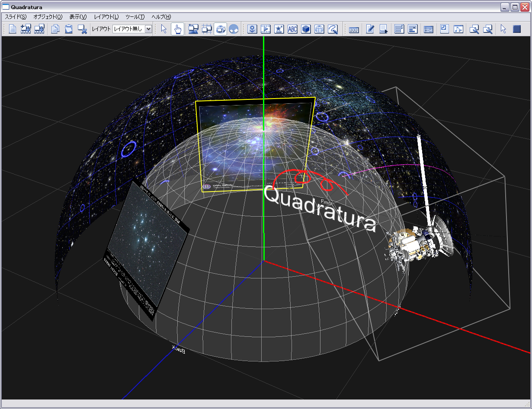Click the music note playback icon
This screenshot has width=532, height=409.
458,29
